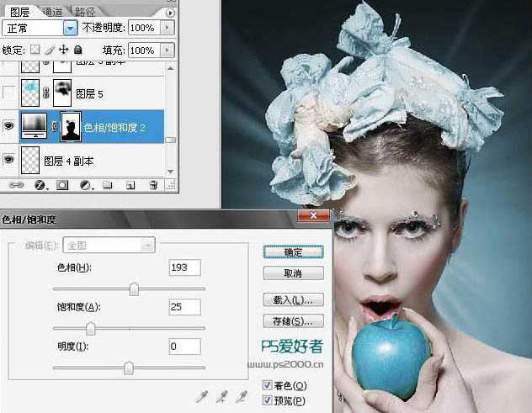Image resolution: width=532 pixels, height=413 pixels.
Task: Expand the 不透明度 opacity arrow
Action: 168,28
